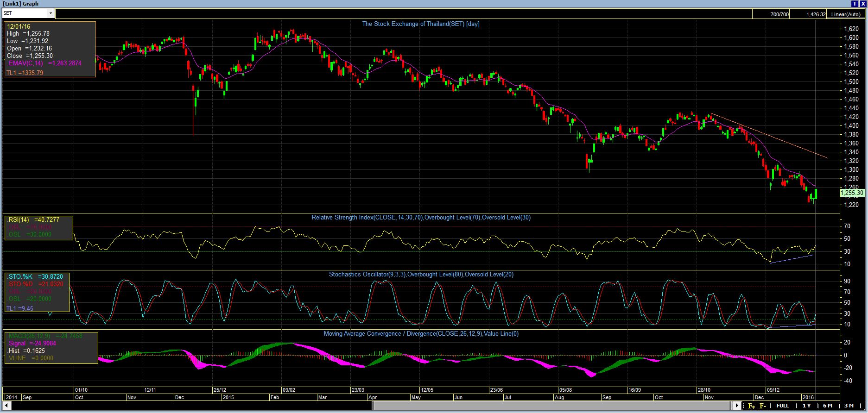Select the 6M time range
868x413 pixels.
pos(828,406)
